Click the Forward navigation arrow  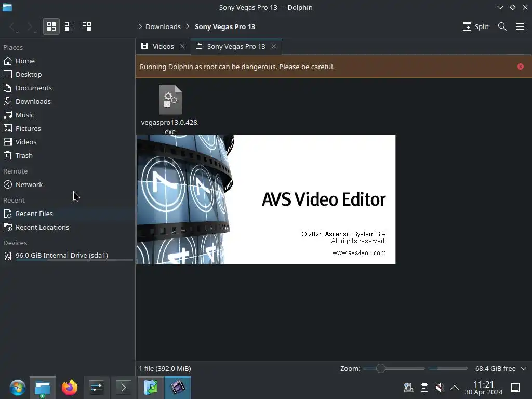(30, 26)
